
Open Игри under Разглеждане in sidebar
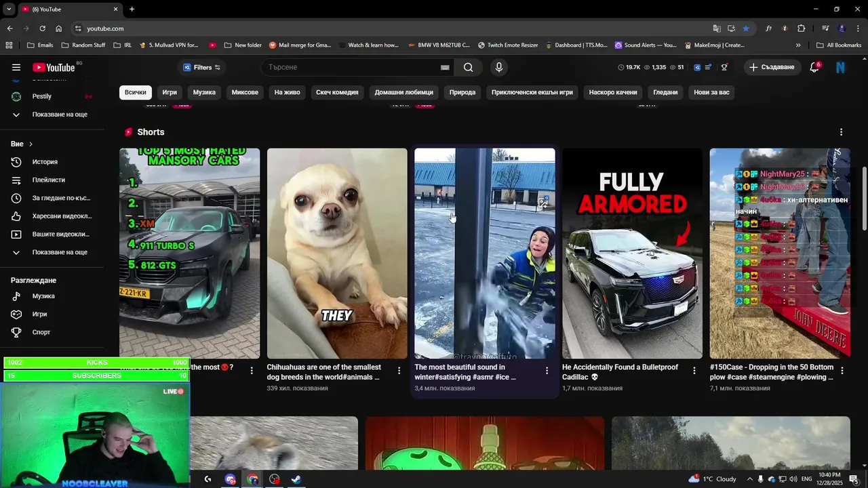(x=53, y=314)
